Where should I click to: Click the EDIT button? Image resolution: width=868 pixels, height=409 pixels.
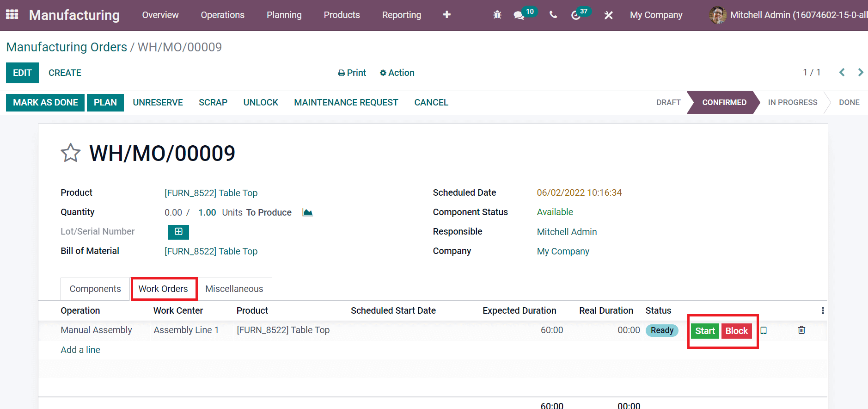22,73
